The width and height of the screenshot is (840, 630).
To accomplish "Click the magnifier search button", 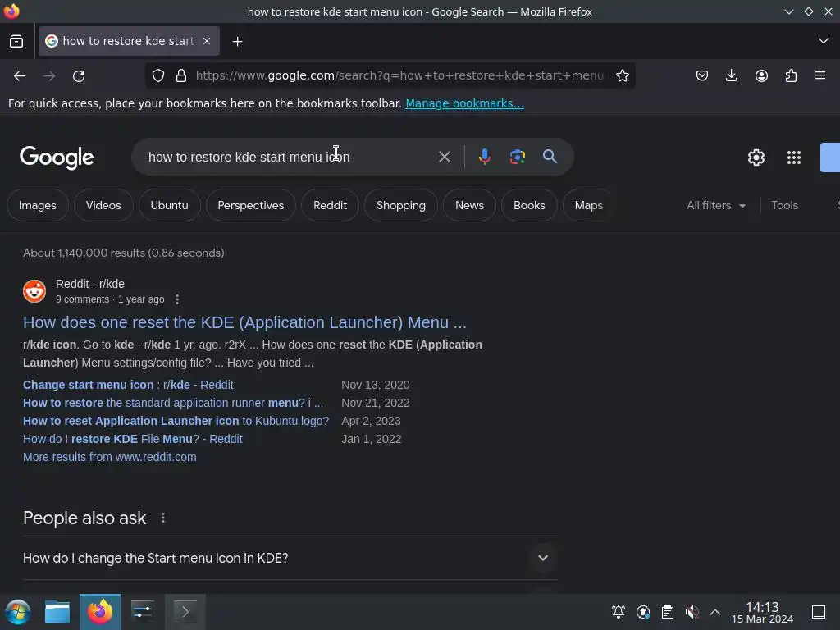I will click(550, 157).
